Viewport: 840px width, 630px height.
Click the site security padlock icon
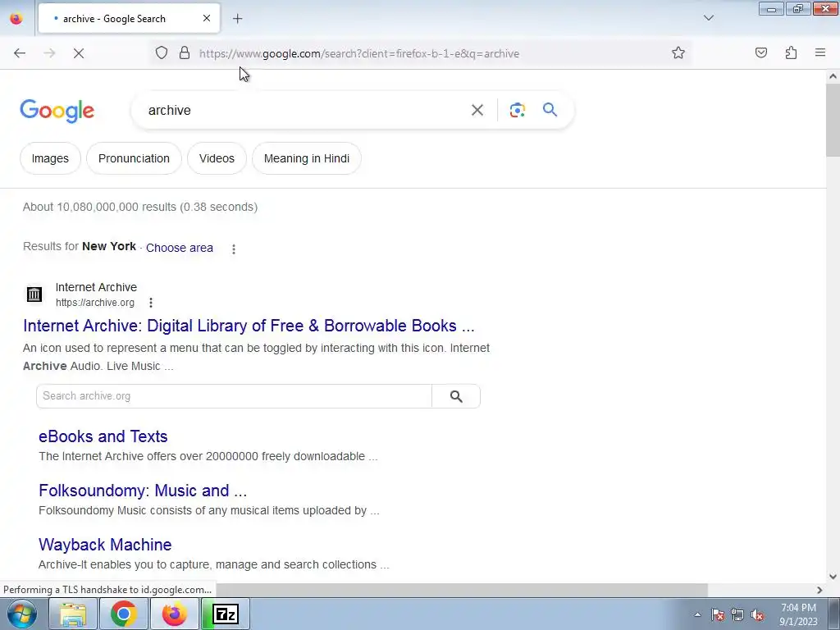coord(185,53)
